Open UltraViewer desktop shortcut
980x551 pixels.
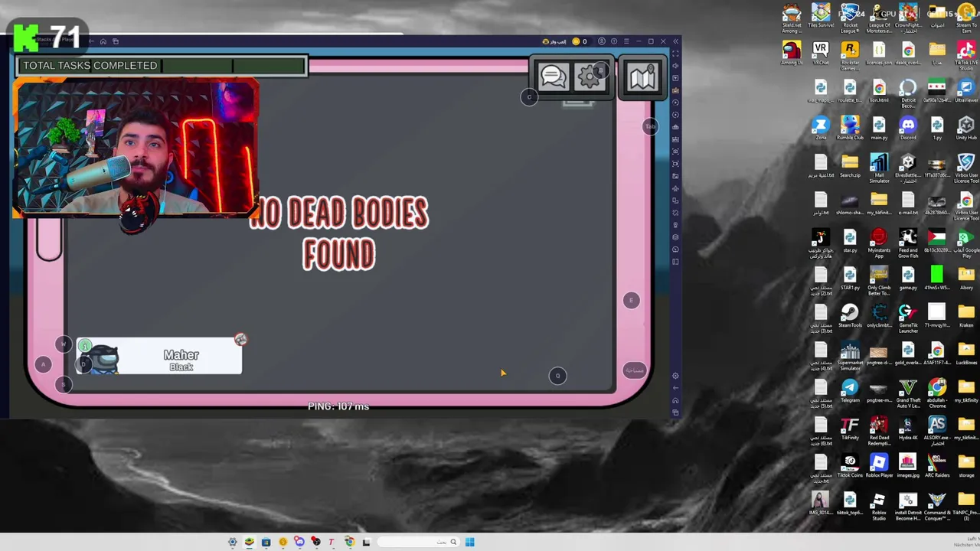(966, 91)
